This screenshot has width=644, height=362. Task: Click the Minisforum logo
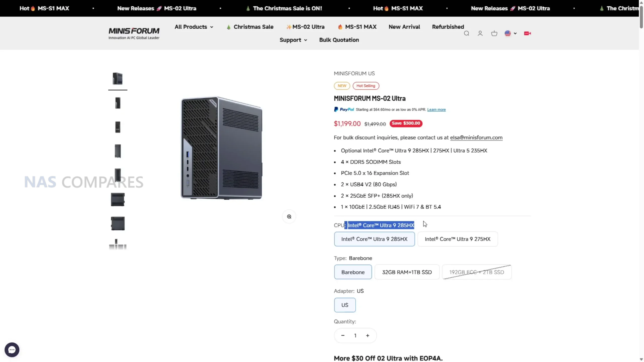click(x=134, y=33)
